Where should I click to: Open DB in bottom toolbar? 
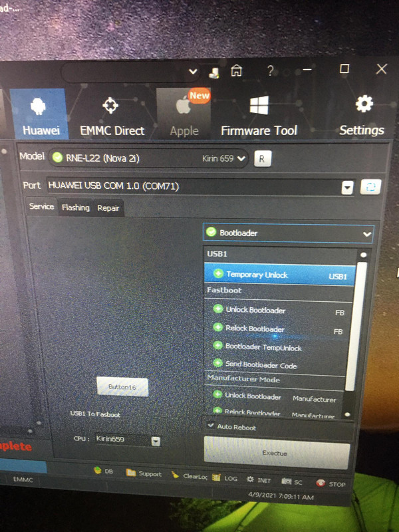(103, 471)
